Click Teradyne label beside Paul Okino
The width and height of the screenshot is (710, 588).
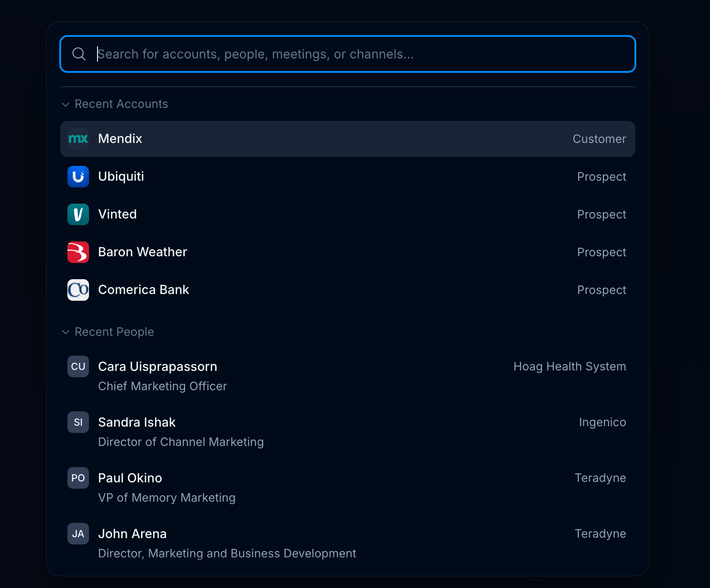[x=600, y=478]
